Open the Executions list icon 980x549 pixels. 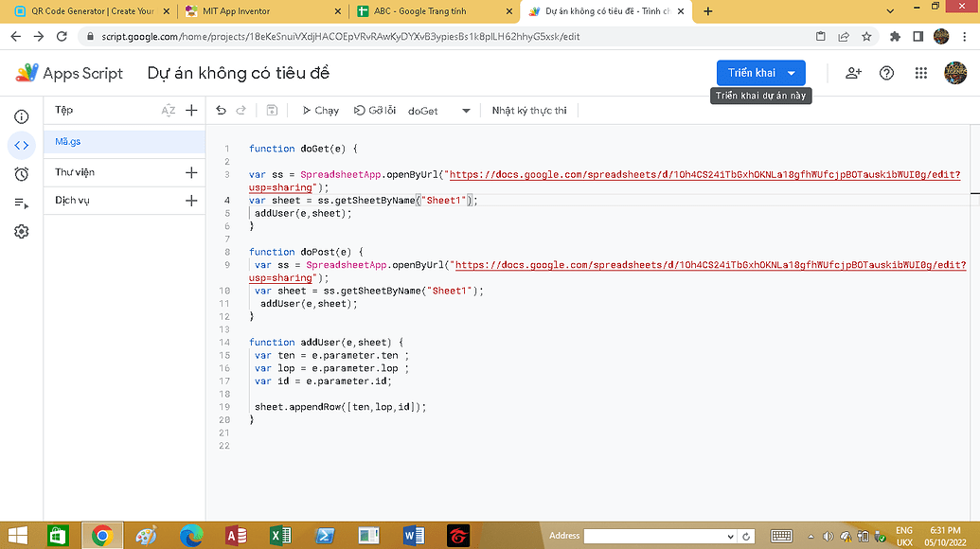point(21,203)
